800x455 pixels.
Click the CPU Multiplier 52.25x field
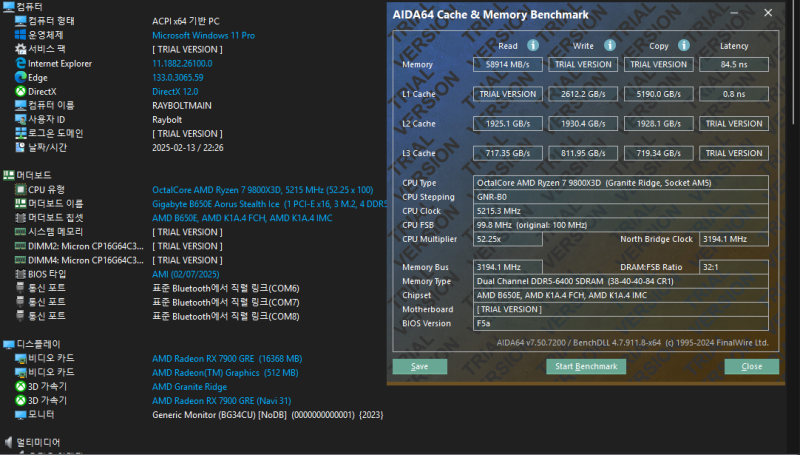(x=508, y=239)
